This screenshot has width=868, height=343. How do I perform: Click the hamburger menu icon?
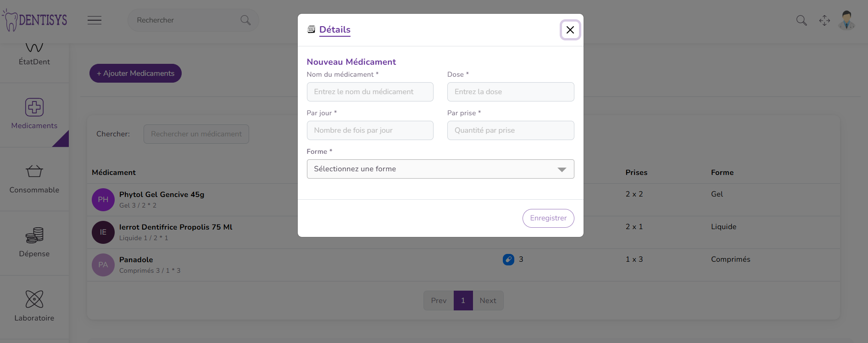(95, 20)
